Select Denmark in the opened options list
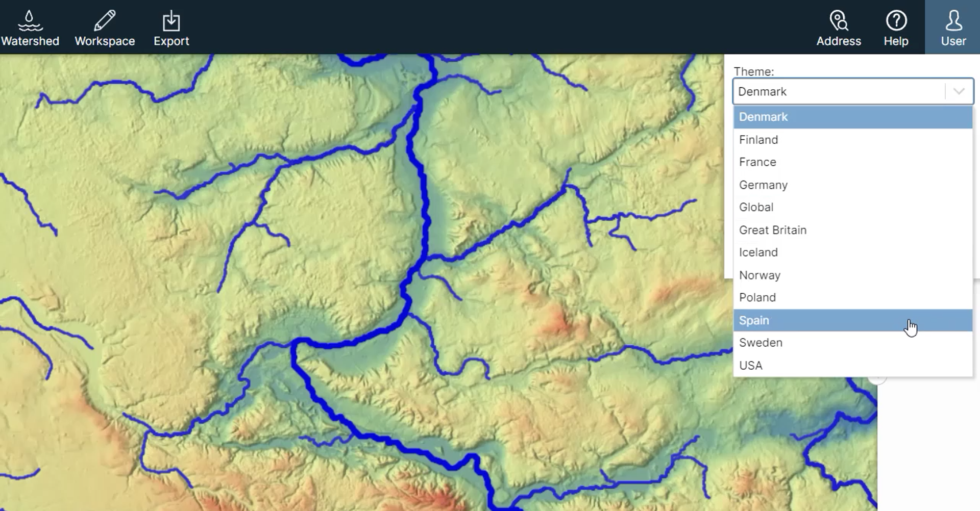The height and width of the screenshot is (511, 980). tap(852, 117)
